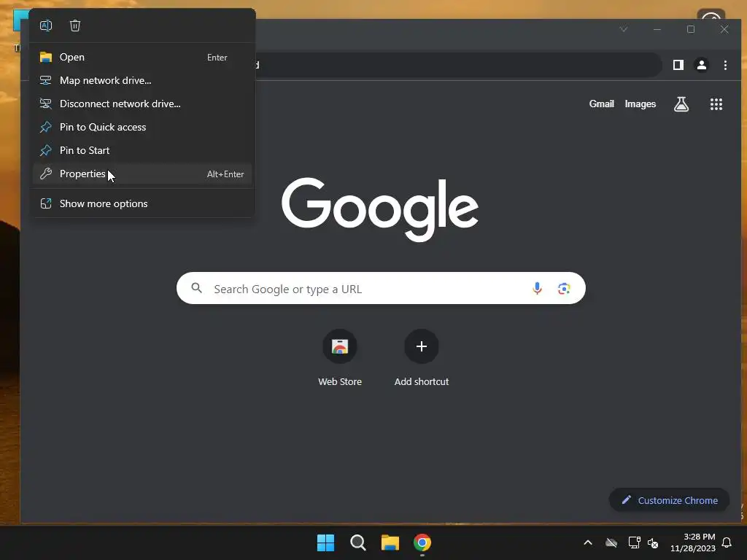
Task: Expand Chrome tab search chevron
Action: [623, 29]
